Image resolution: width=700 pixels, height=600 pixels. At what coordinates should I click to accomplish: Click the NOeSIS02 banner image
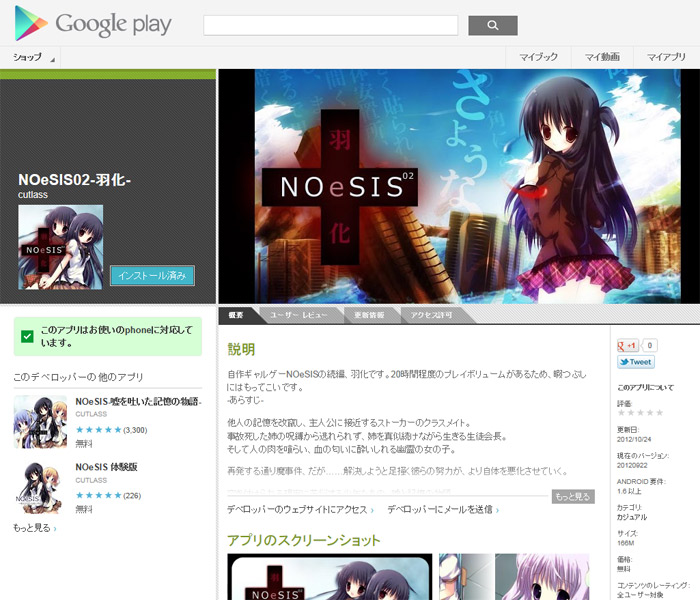[459, 186]
